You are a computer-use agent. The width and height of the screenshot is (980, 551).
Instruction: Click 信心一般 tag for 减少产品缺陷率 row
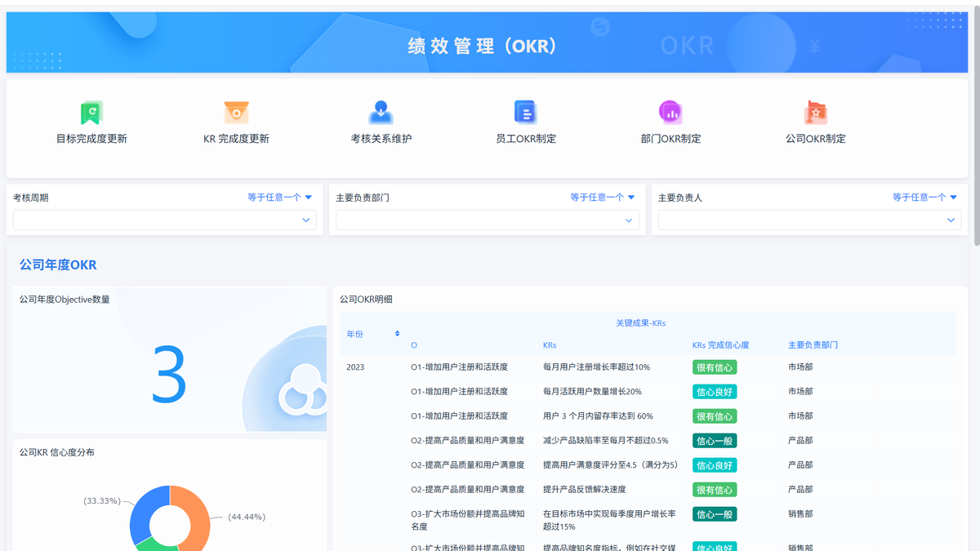click(715, 441)
